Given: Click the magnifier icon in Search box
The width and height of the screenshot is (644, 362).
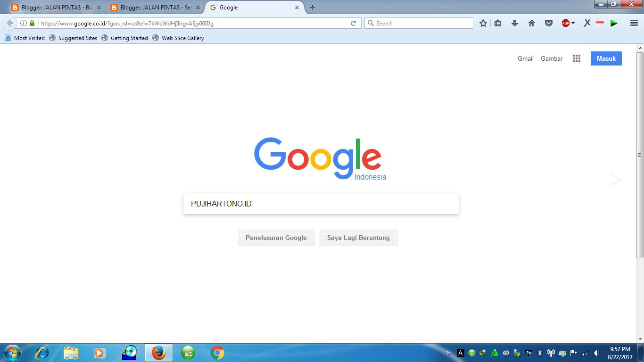Looking at the screenshot, I should click(371, 23).
